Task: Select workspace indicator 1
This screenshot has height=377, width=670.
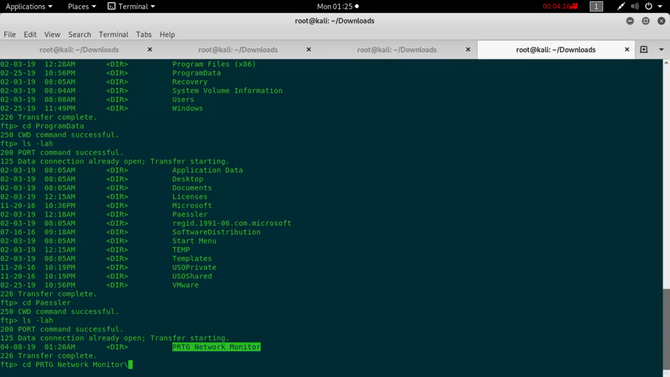Action: (x=596, y=6)
